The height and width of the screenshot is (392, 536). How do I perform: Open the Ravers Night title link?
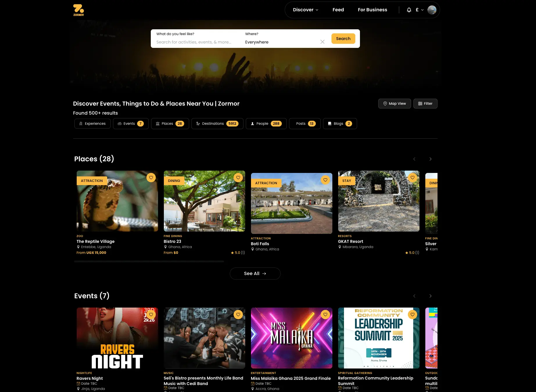tap(90, 378)
